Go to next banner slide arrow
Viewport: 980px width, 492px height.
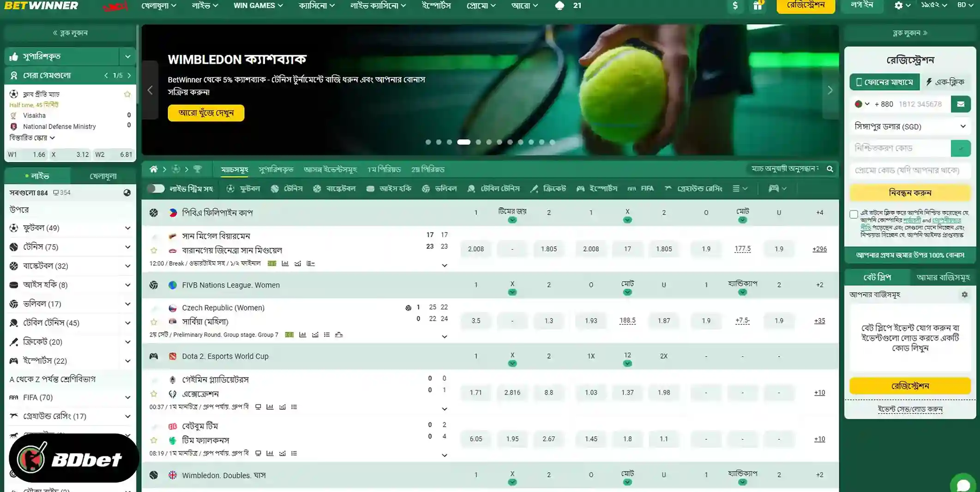(x=830, y=90)
